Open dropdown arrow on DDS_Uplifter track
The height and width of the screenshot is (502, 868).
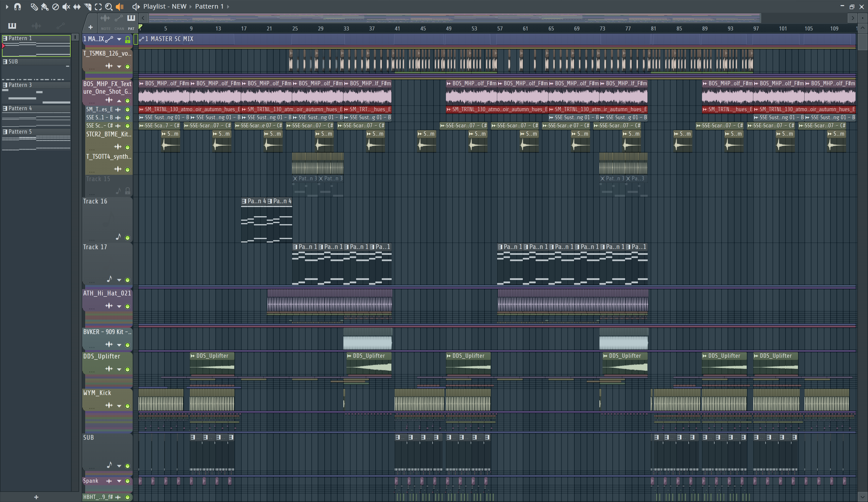tap(119, 369)
